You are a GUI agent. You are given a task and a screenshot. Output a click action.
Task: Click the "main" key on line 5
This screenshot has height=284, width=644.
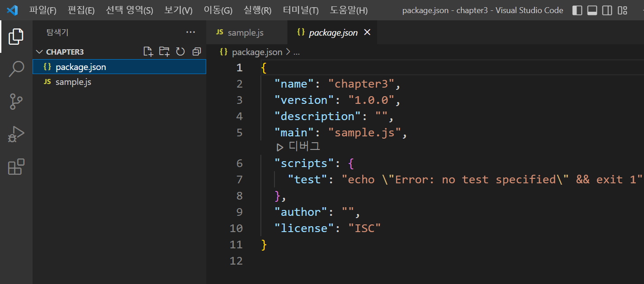pos(294,133)
